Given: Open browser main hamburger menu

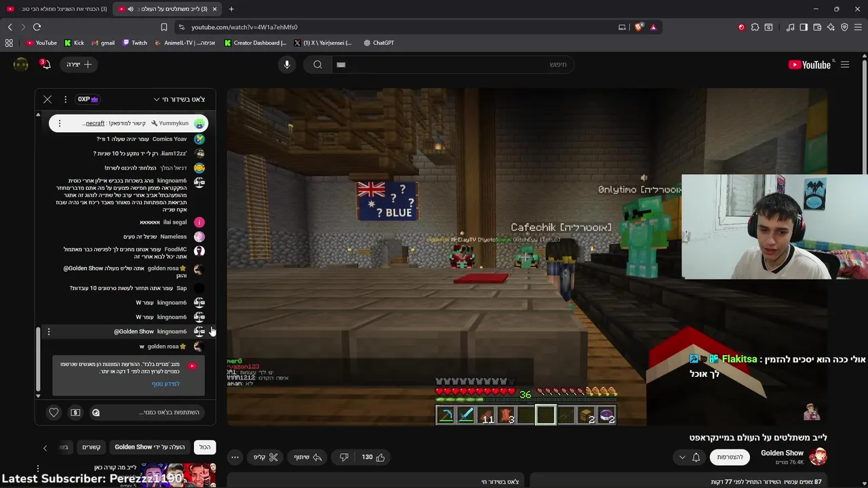Looking at the screenshot, I should coord(859,27).
